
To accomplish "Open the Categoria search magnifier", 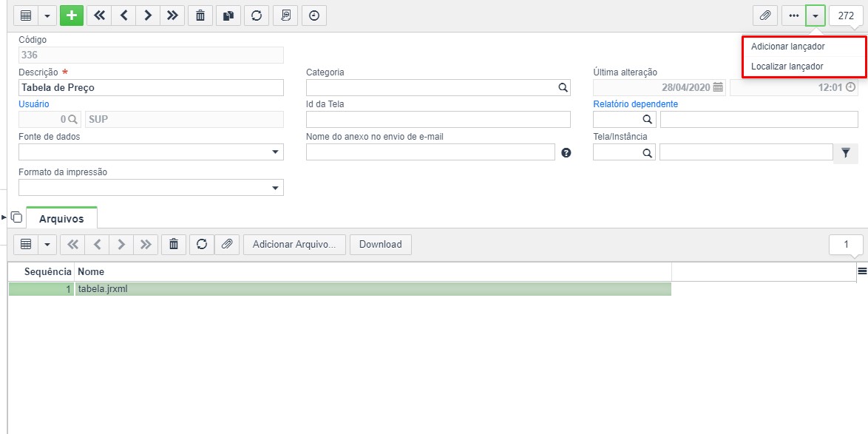I will (563, 88).
